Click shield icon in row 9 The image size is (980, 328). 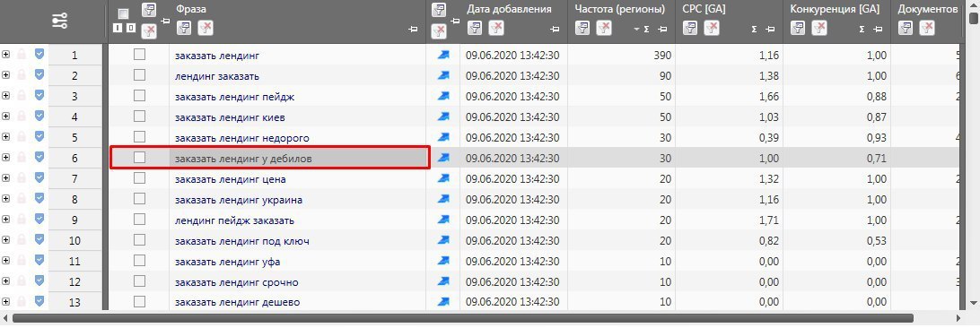pos(39,219)
